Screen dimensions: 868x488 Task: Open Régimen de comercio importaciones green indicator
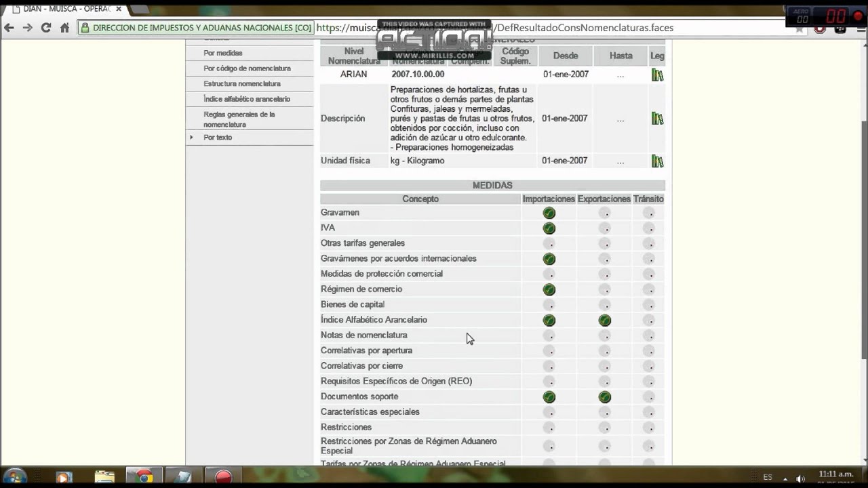pyautogui.click(x=549, y=289)
